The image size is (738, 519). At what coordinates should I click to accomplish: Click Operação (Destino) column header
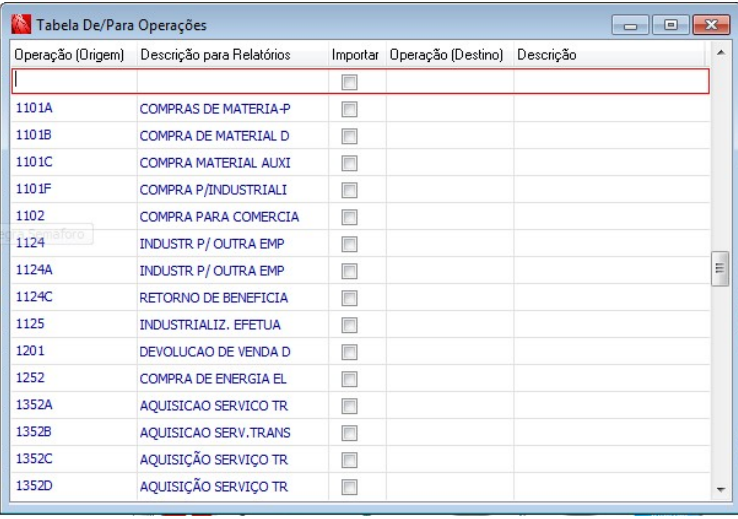pos(449,55)
